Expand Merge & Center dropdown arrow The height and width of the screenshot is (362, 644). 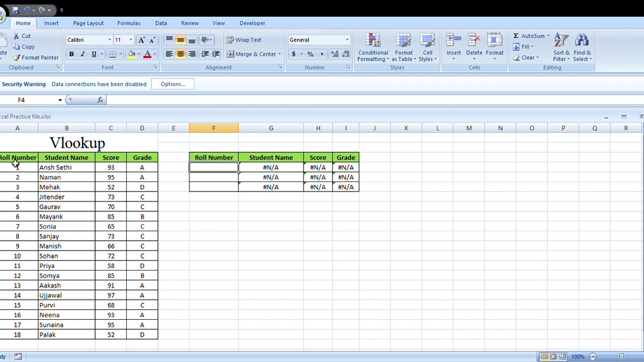(x=279, y=54)
